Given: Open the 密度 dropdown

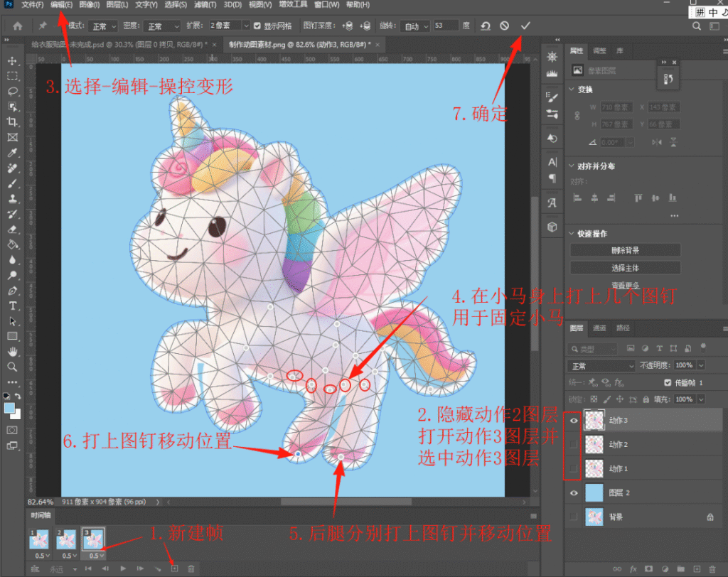Looking at the screenshot, I should click(x=161, y=26).
